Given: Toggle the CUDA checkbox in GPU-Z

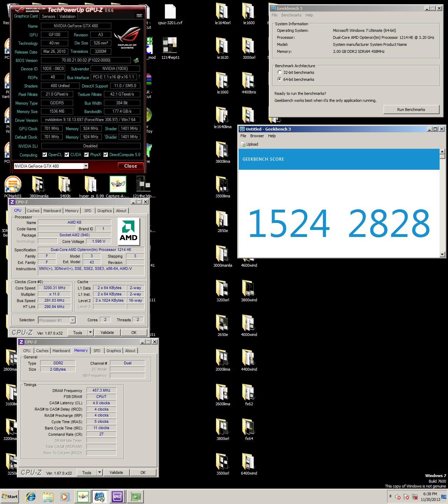Looking at the screenshot, I should [66, 155].
